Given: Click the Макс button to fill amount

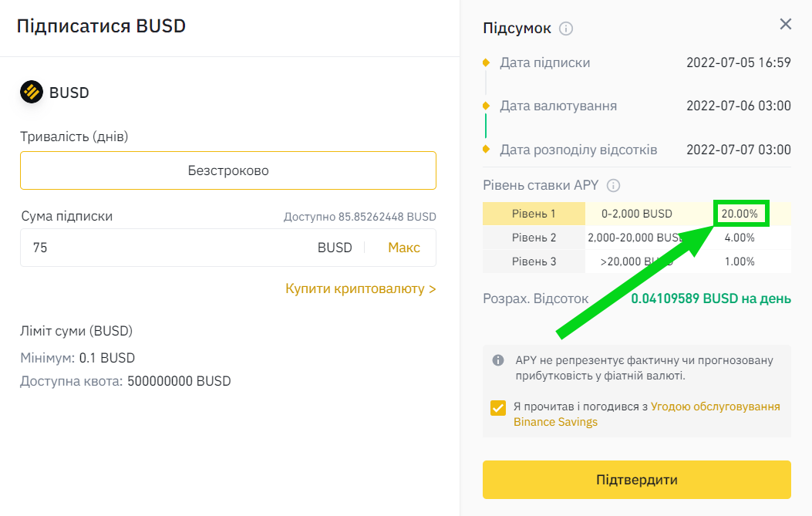Looking at the screenshot, I should (404, 248).
